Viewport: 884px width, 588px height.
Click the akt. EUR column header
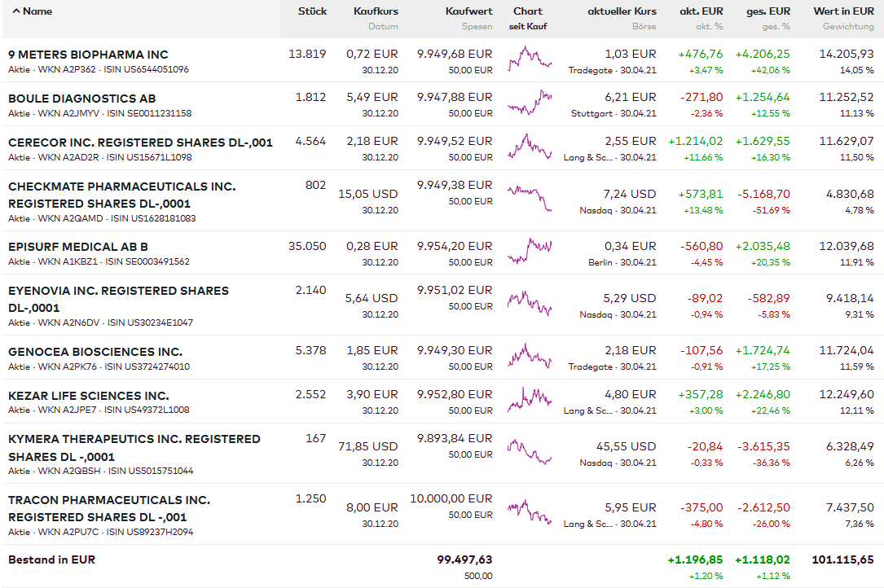tap(701, 11)
